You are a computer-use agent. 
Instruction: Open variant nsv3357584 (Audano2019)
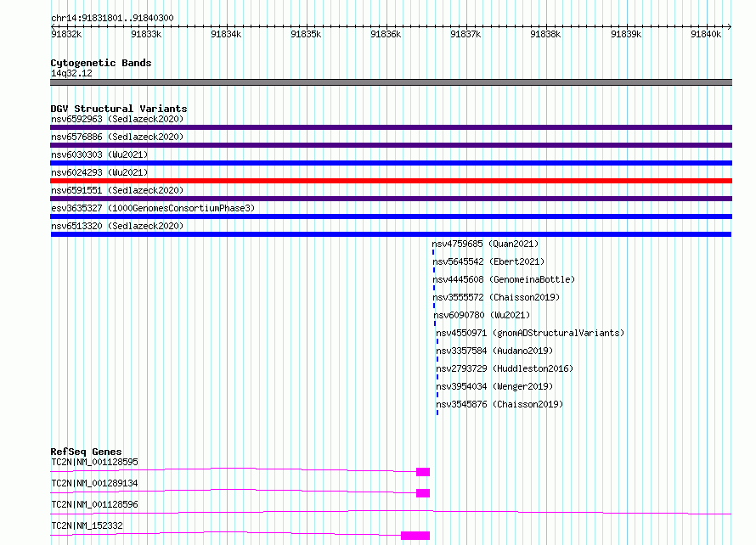(x=494, y=351)
